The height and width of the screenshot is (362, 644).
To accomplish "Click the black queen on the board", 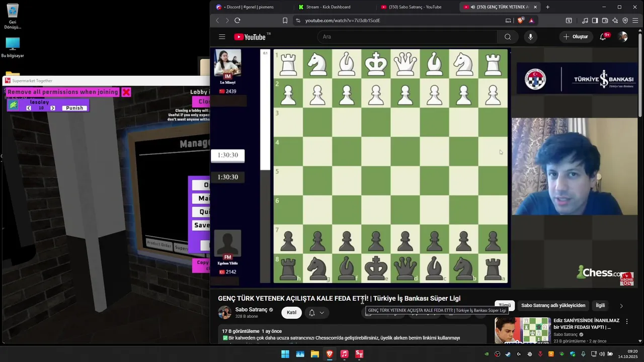I will coord(405,268).
